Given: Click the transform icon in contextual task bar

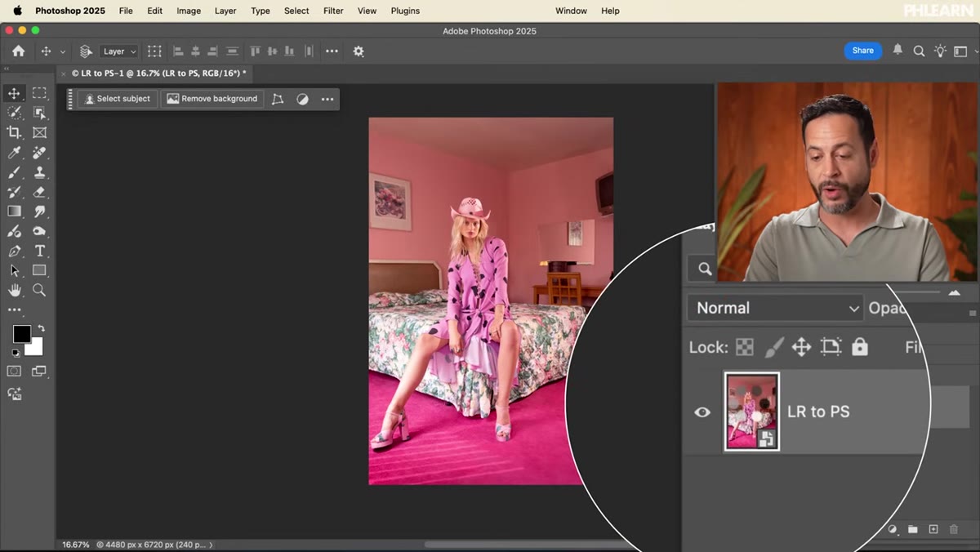Looking at the screenshot, I should point(278,99).
